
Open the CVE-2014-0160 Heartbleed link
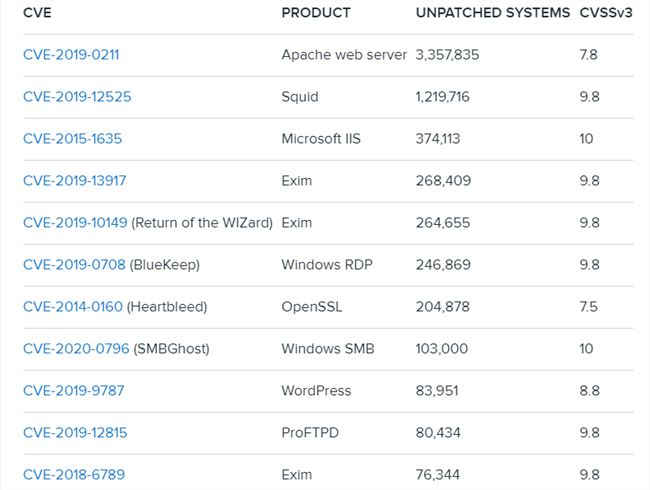pyautogui.click(x=73, y=307)
